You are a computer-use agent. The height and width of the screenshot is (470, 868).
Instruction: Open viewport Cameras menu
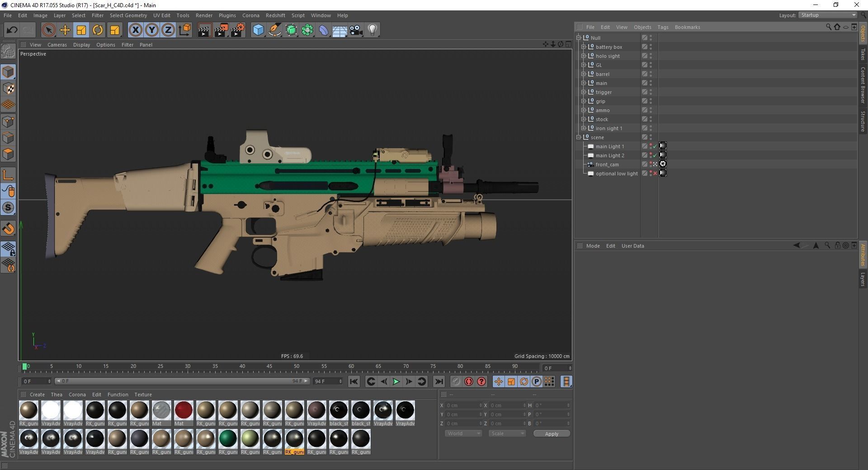(x=57, y=45)
